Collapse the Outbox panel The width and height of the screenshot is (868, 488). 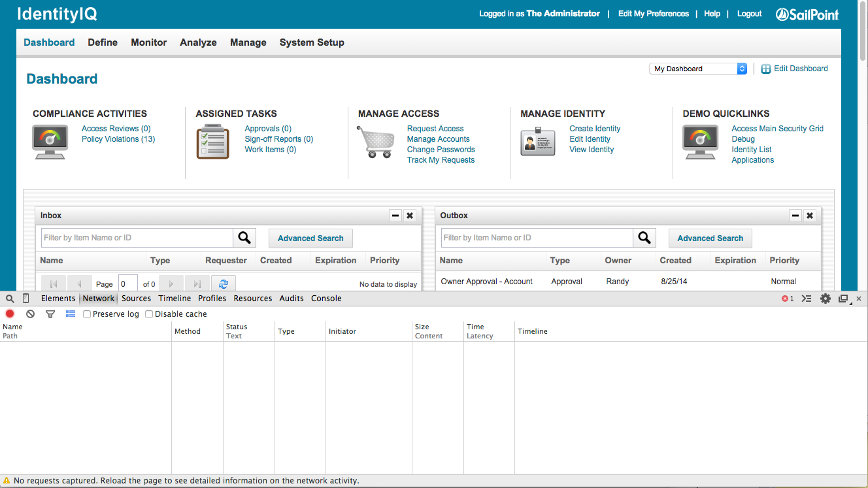pos(795,216)
